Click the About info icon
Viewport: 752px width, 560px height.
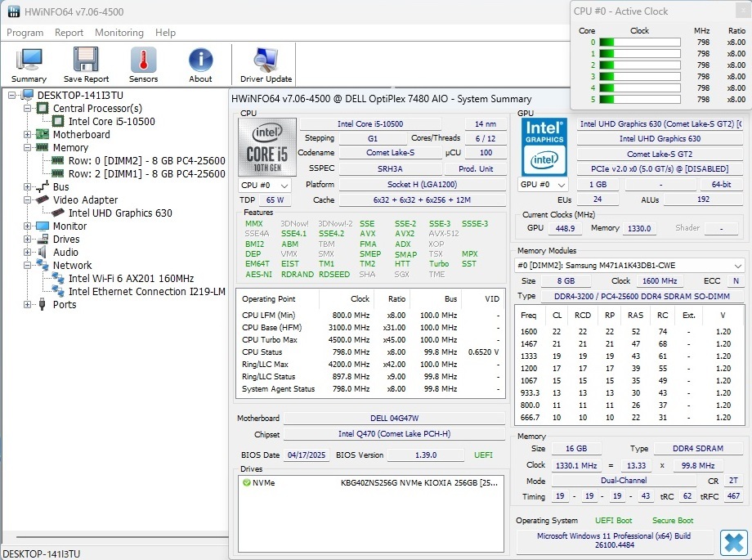tap(200, 65)
